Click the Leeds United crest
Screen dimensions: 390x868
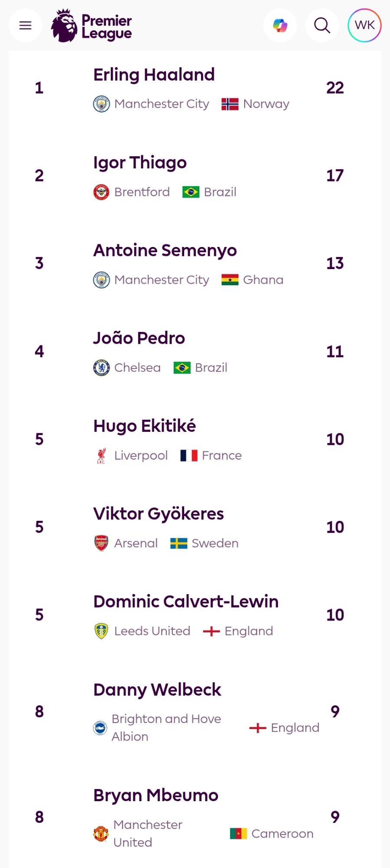pyautogui.click(x=101, y=631)
